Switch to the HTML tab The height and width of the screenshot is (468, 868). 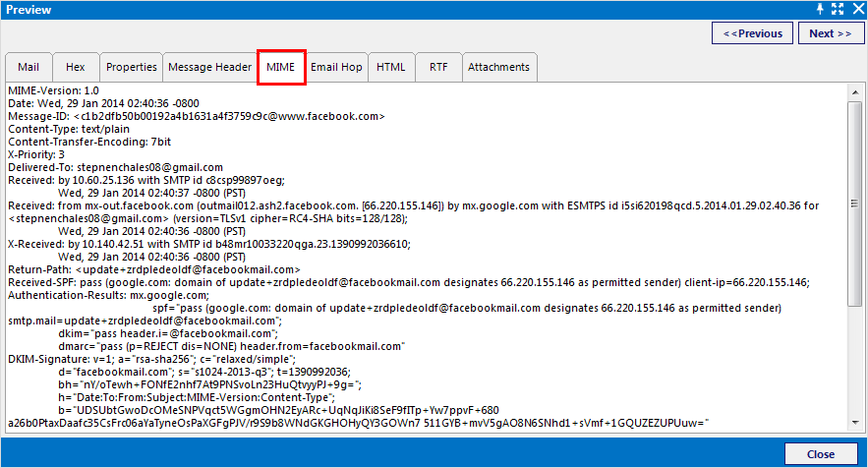pos(391,67)
